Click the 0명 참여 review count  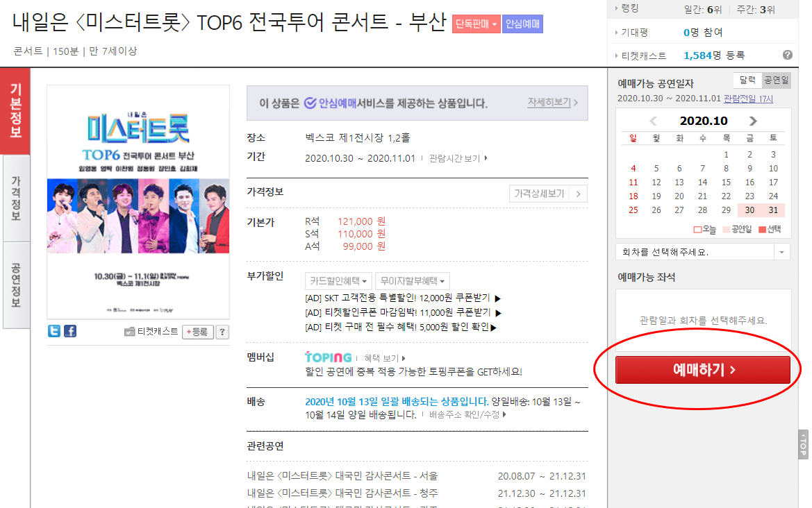click(703, 33)
